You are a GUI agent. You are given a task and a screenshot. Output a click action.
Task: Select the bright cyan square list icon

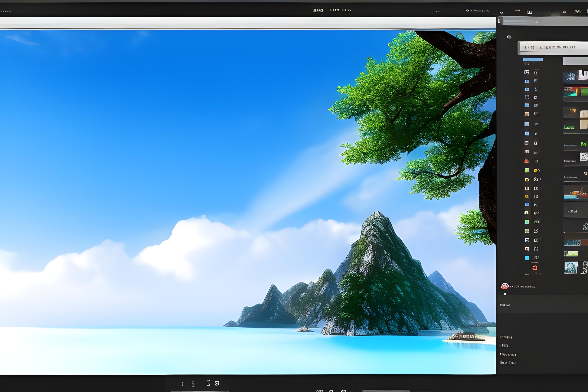pos(527,258)
